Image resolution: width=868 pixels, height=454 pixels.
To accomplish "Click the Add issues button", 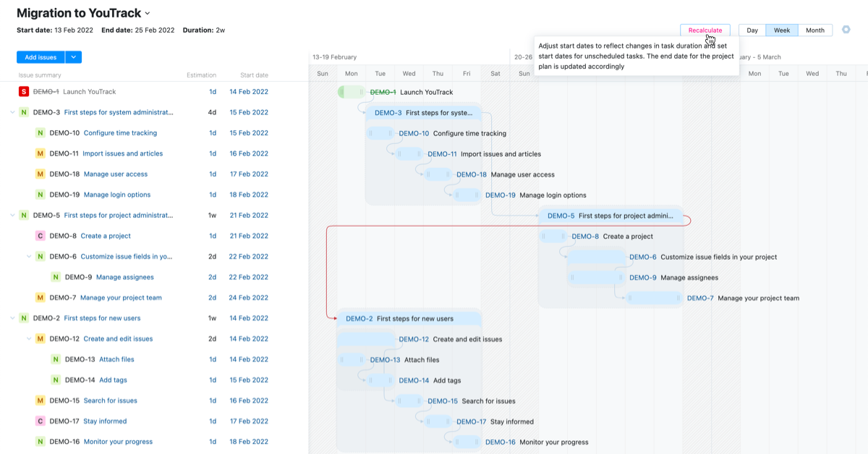I will click(x=41, y=57).
